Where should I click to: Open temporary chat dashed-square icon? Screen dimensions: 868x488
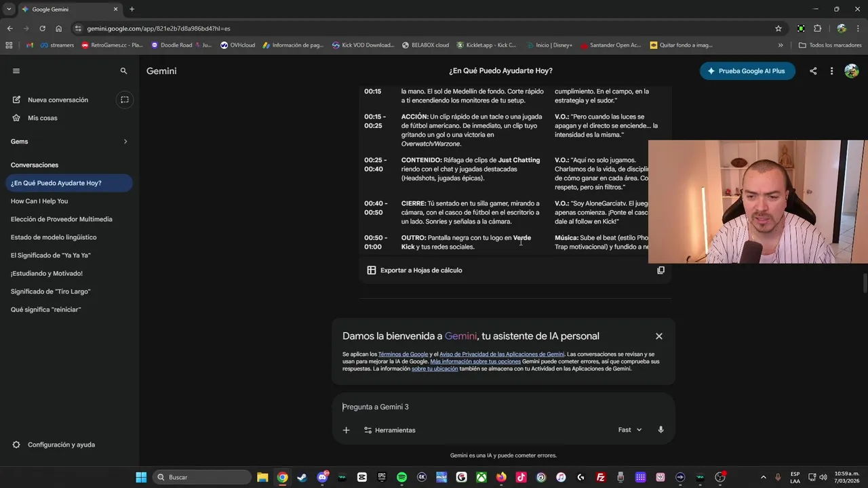(124, 100)
